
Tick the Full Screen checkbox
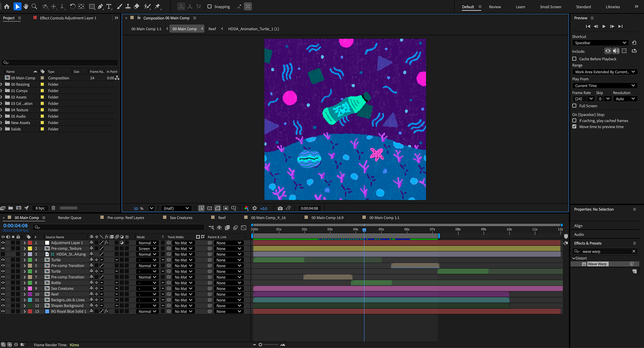[574, 106]
